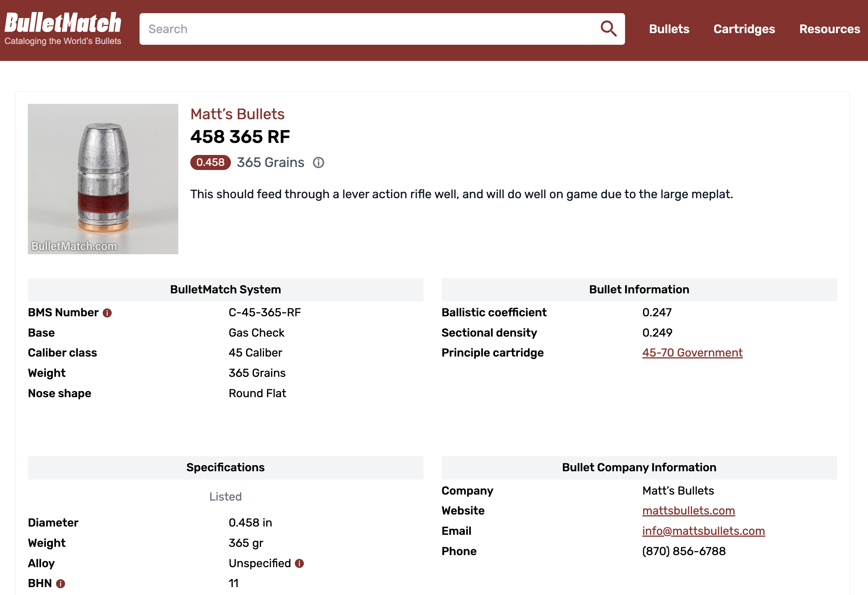Click the BulletMatch logo
The height and width of the screenshot is (595, 868).
[x=63, y=29]
